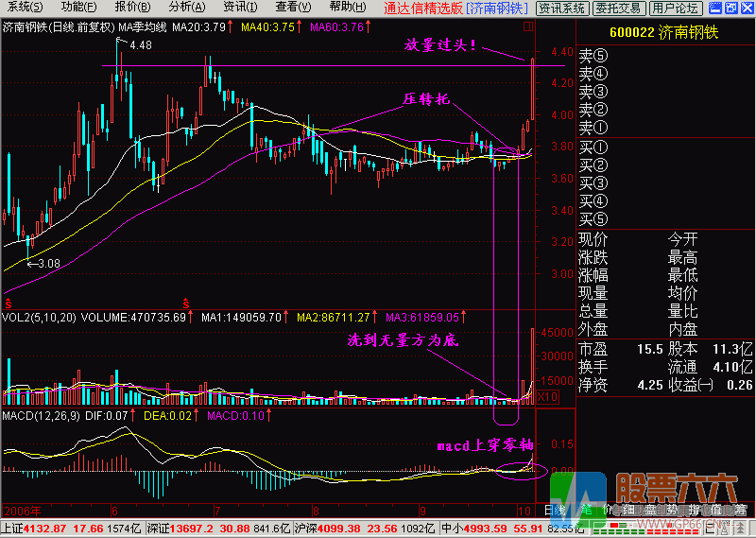This screenshot has height=538, width=756.
Task: Click the 3.08 low price label
Action: [x=49, y=264]
